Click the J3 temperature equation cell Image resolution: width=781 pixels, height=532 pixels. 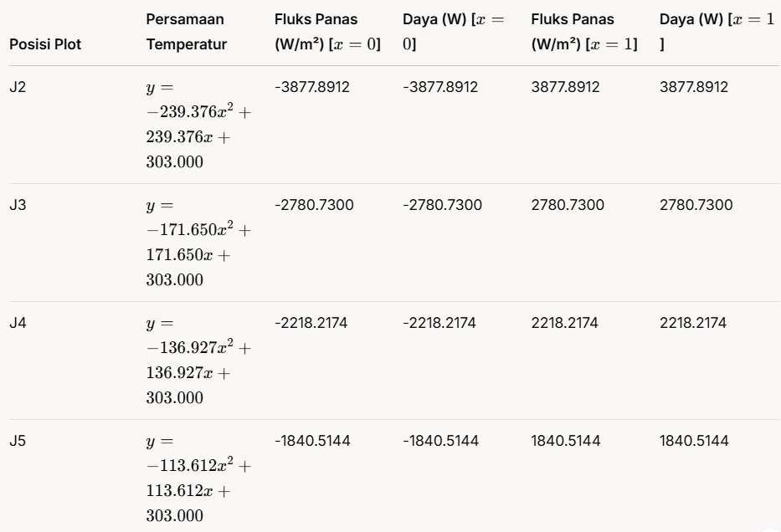pos(198,243)
